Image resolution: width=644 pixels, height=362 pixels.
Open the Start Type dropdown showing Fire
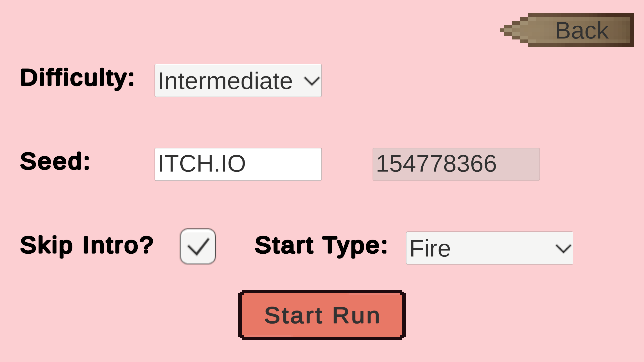coord(490,248)
